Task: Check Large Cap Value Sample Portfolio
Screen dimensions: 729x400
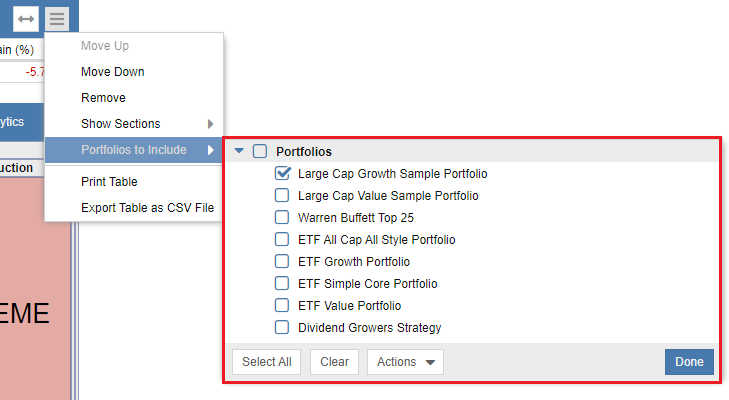Action: tap(282, 195)
